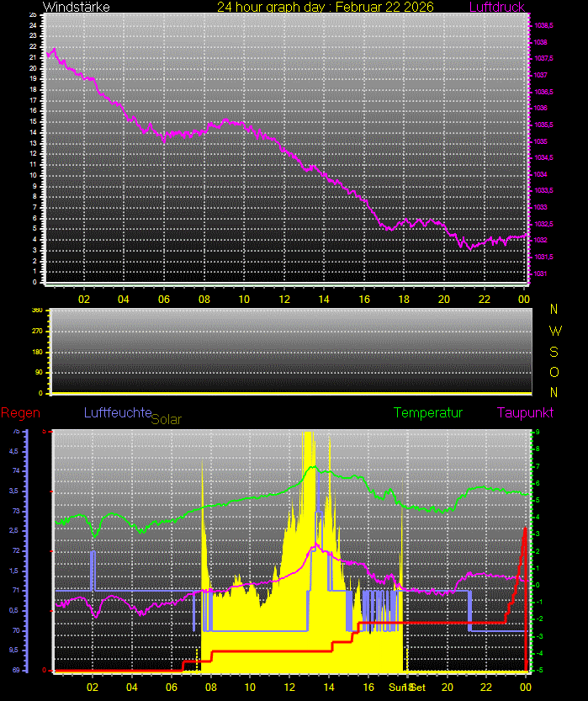Click the 25 value on wind speed axis
The height and width of the screenshot is (701, 588).
coord(33,14)
